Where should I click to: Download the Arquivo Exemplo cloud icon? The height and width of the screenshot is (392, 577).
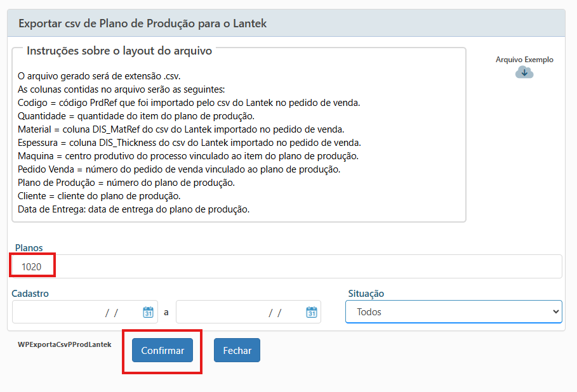pos(524,72)
